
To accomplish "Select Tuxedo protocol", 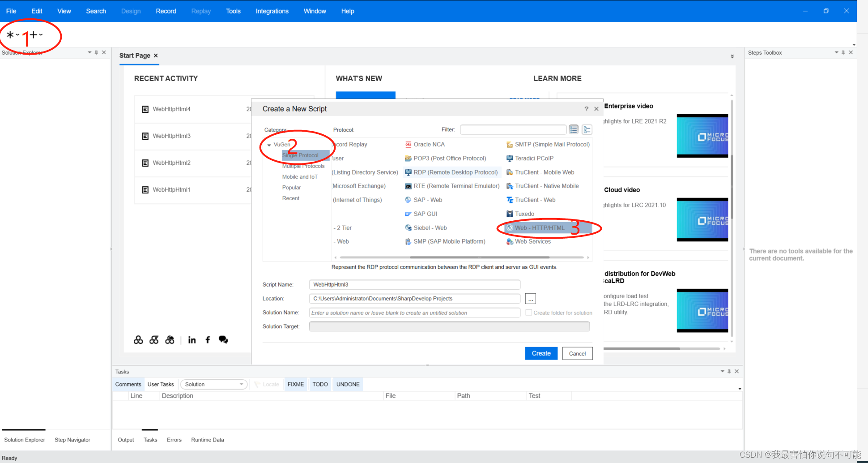I will click(520, 214).
